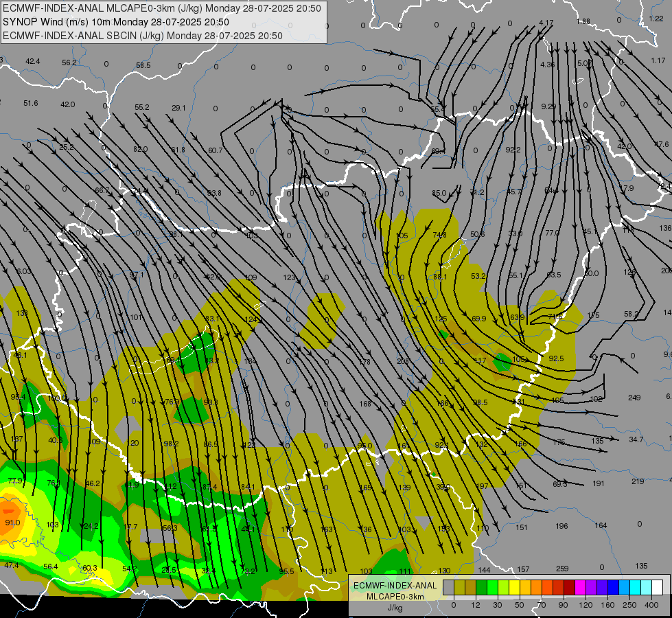Select the cyan legend swatch
The width and height of the screenshot is (672, 618).
[635, 587]
